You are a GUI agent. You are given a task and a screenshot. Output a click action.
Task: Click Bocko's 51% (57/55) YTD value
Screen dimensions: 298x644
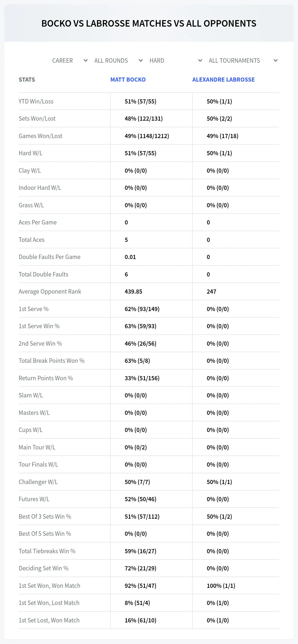click(141, 101)
